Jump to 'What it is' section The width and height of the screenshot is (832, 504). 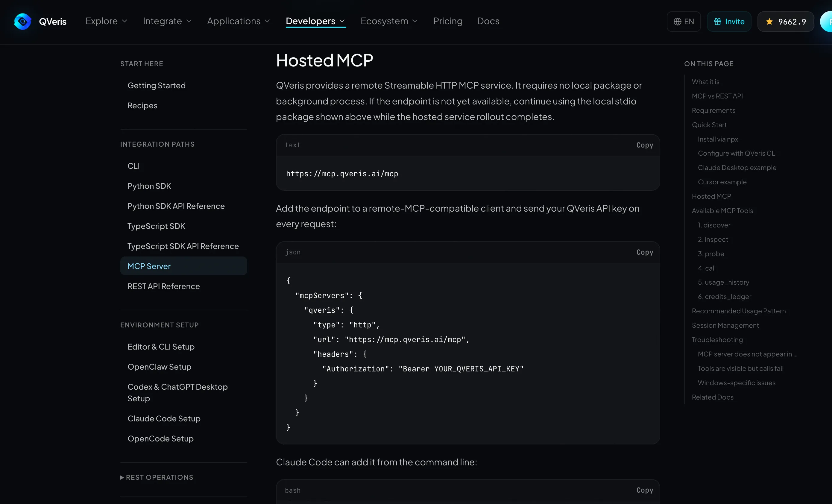click(x=705, y=82)
